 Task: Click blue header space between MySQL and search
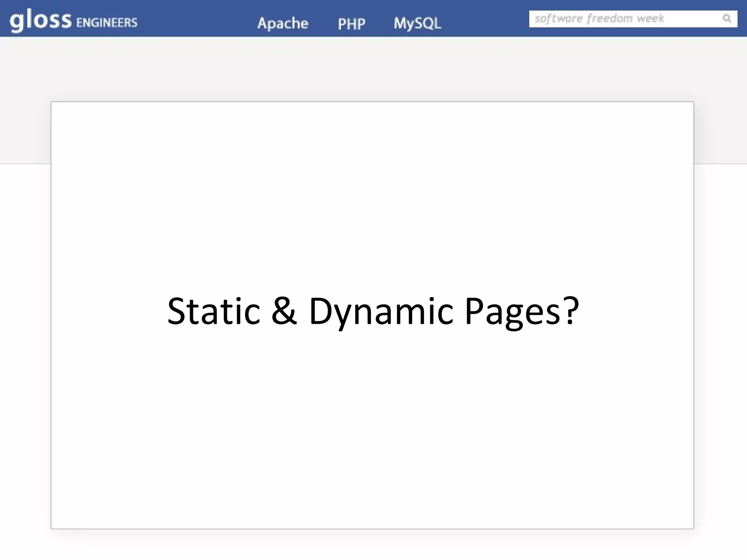point(485,19)
